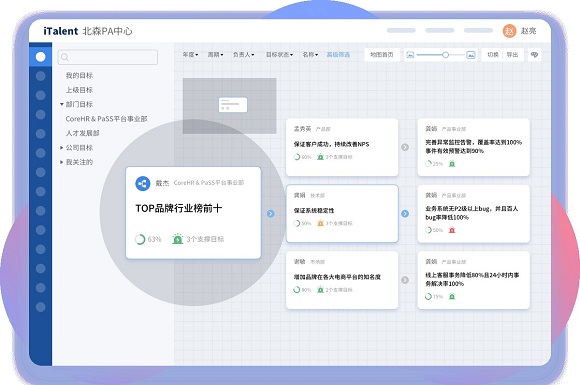Click the zoom-in large image icon
Viewport: 580px width, 385px height.
coord(471,55)
